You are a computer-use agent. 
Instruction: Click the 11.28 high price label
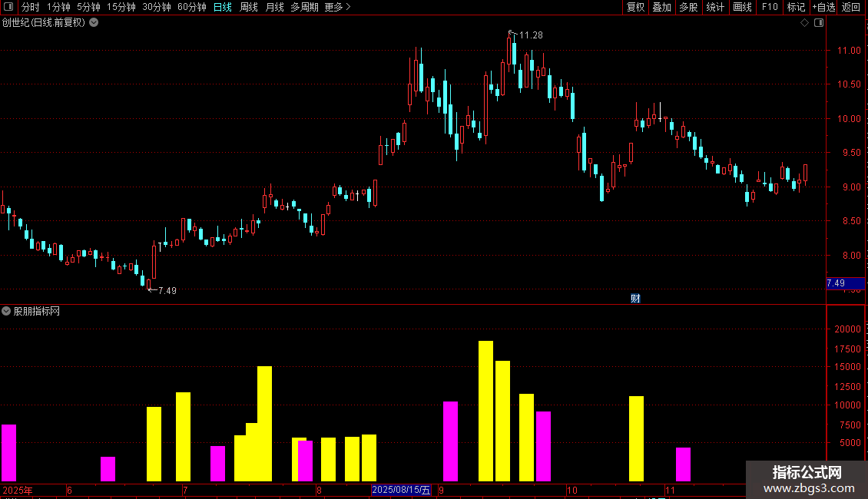click(x=531, y=35)
